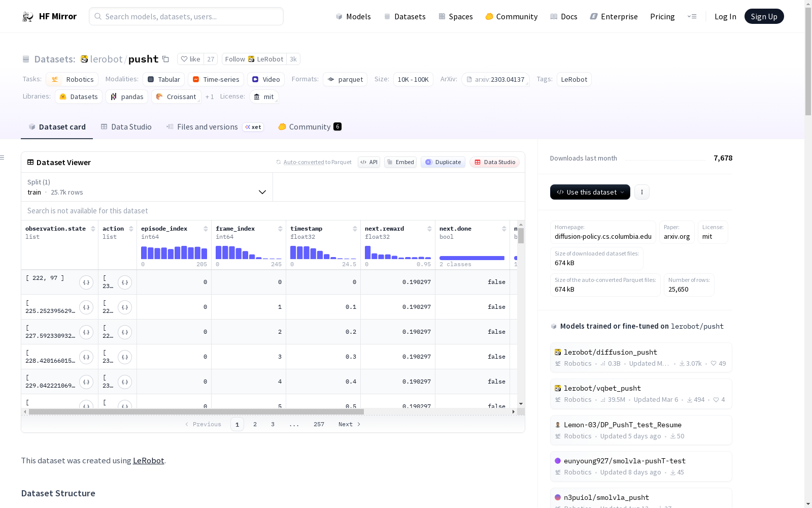Image resolution: width=812 pixels, height=508 pixels.
Task: Click the frame_index histogram
Action: pos(249,252)
